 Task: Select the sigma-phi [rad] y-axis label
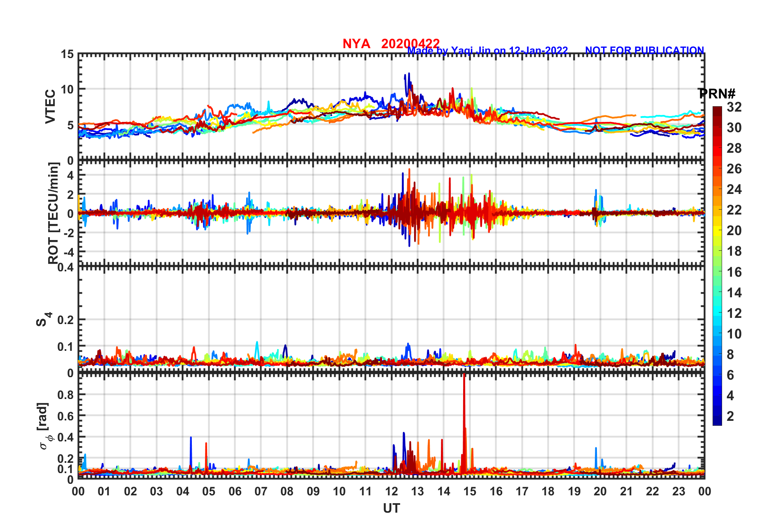click(44, 426)
